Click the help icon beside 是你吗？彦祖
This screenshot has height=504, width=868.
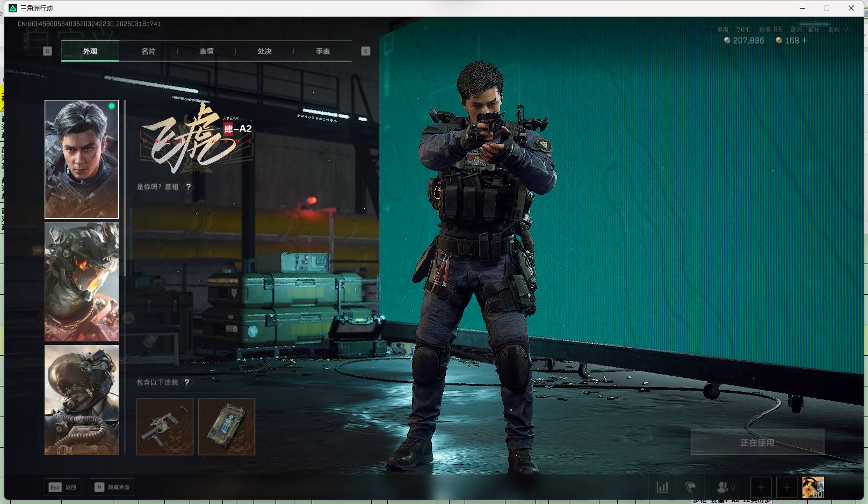point(188,187)
